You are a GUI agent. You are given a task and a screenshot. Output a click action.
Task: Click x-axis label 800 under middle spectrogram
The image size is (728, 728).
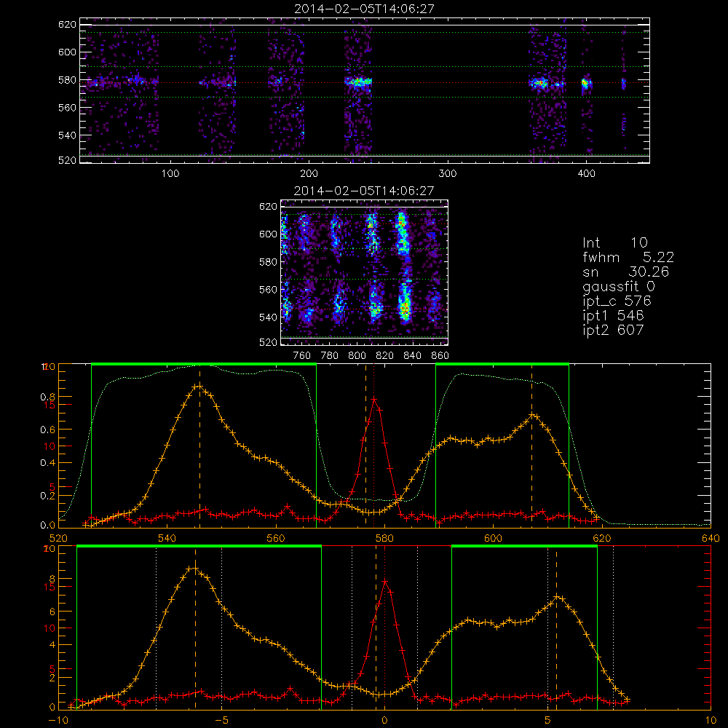[x=357, y=356]
